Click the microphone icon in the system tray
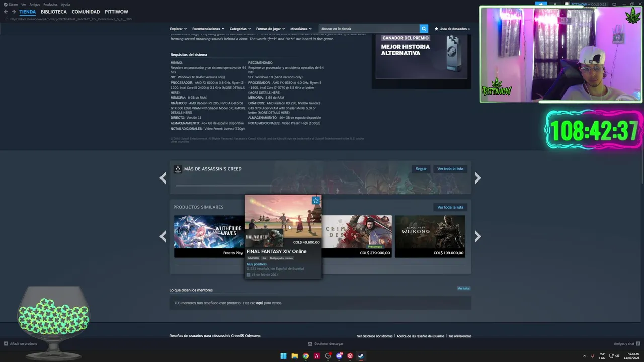The width and height of the screenshot is (644, 362). click(x=592, y=356)
